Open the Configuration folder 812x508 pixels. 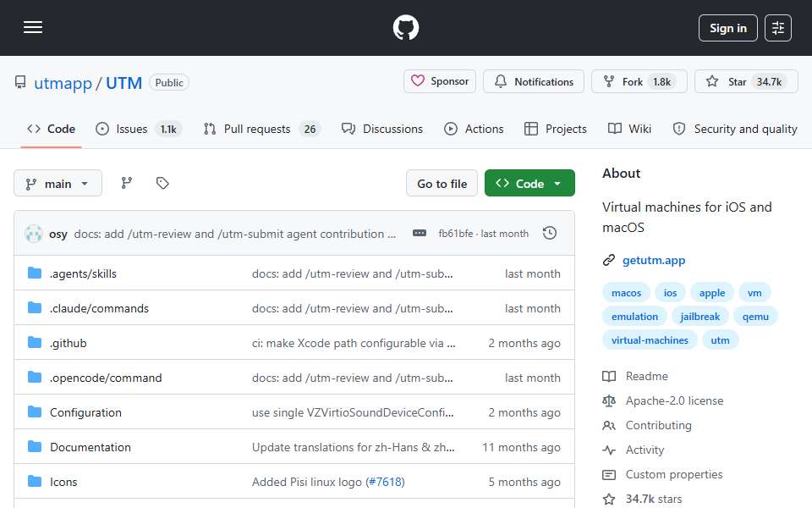(85, 412)
